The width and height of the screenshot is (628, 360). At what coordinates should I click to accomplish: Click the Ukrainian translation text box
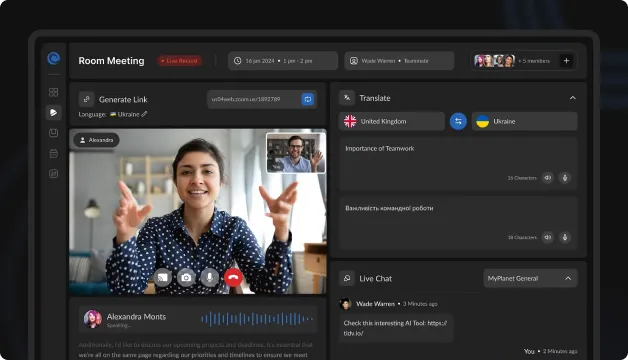pos(459,223)
